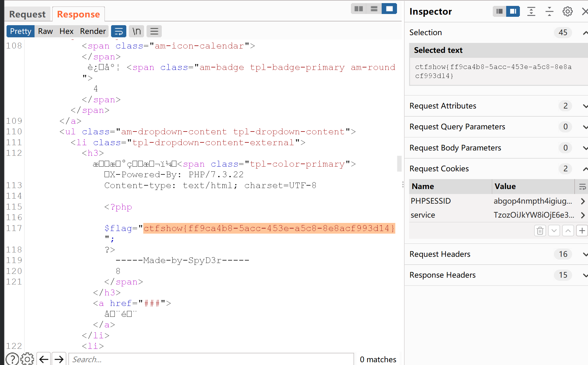Click the Render view button
The width and height of the screenshot is (588, 365).
(93, 31)
